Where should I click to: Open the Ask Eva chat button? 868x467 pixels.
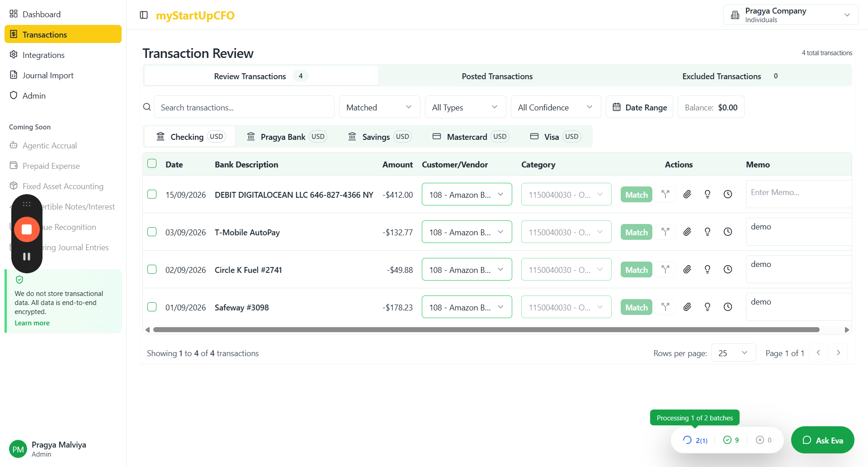822,440
